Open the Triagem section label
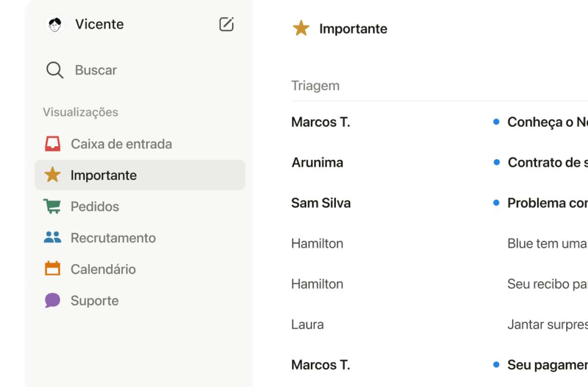The height and width of the screenshot is (387, 588). tap(315, 85)
